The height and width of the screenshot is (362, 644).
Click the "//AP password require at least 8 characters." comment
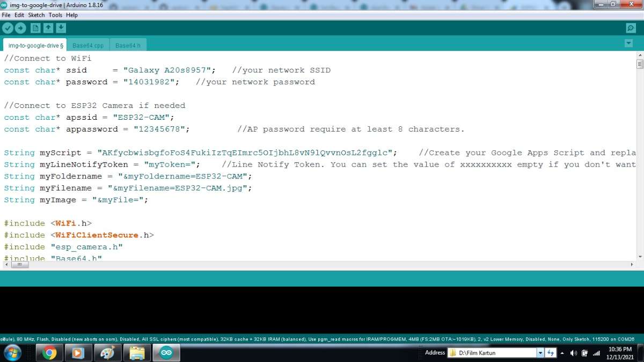(x=351, y=129)
